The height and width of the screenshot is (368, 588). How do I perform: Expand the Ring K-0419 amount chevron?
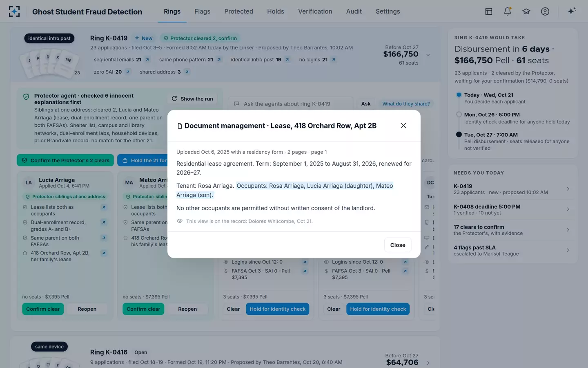(428, 55)
